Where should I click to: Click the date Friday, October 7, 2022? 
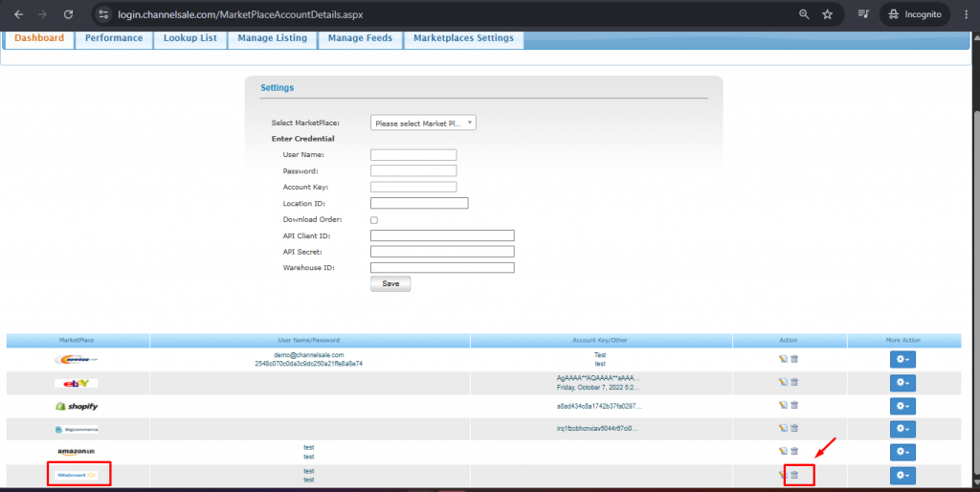(598, 388)
